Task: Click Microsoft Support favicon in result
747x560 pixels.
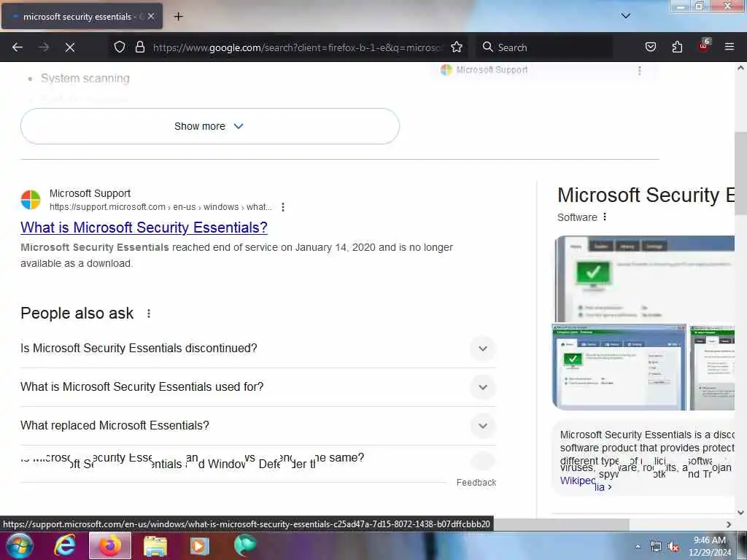Action: (31, 200)
